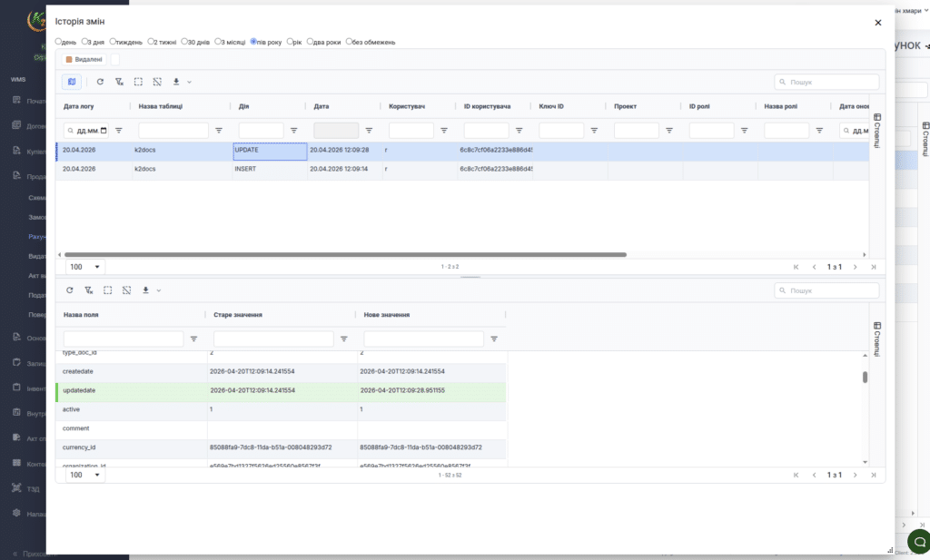Sort by Назва поля column header
Image resolution: width=930 pixels, height=560 pixels.
click(x=81, y=315)
